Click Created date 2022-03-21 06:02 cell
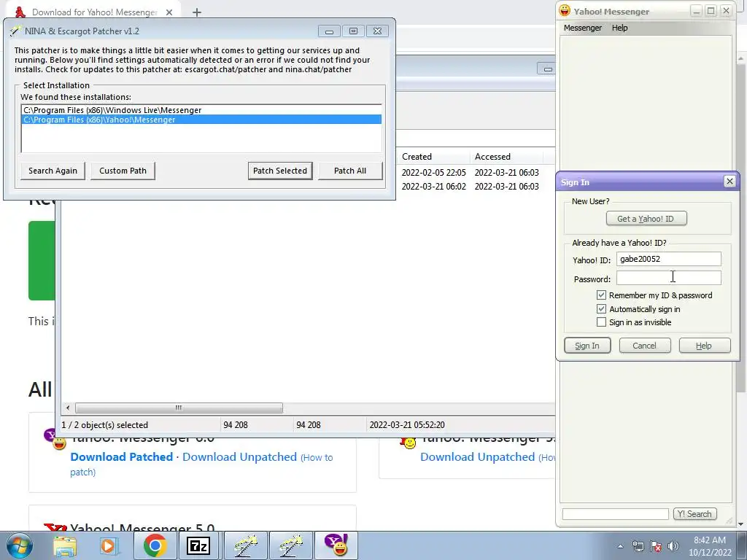 (x=433, y=186)
